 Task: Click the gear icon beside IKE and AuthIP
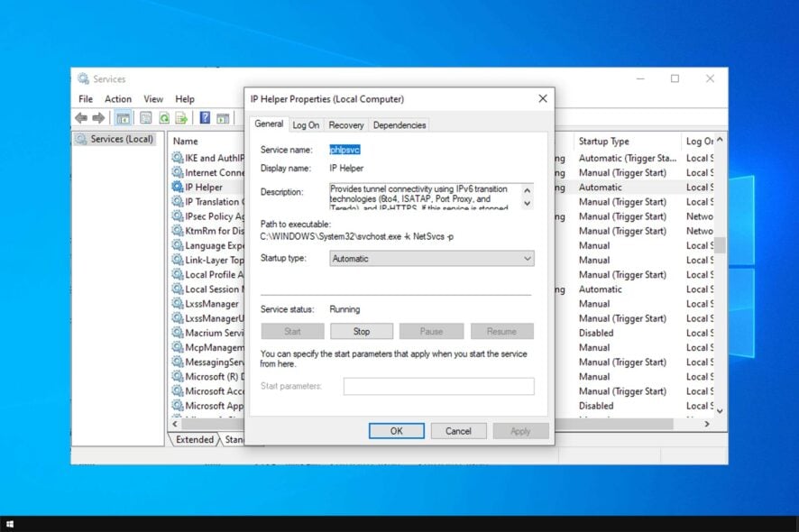point(178,158)
